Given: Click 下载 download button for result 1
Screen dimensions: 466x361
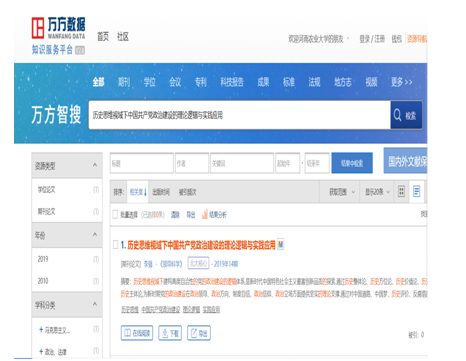Looking at the screenshot, I should 170,333.
